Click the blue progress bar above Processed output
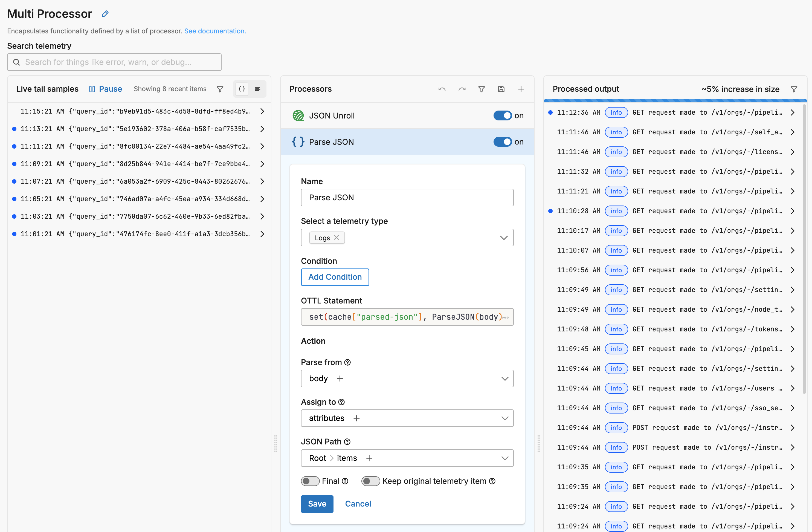This screenshot has width=812, height=532. (675, 100)
